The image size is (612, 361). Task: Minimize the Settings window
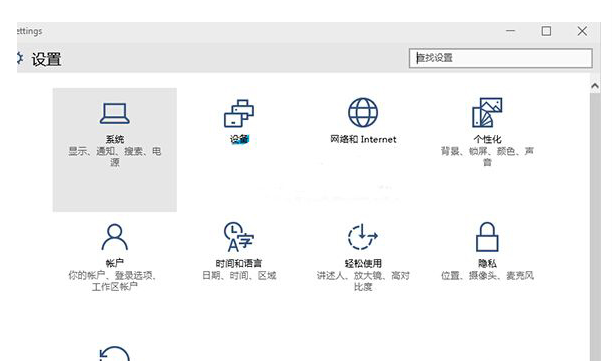tap(511, 31)
